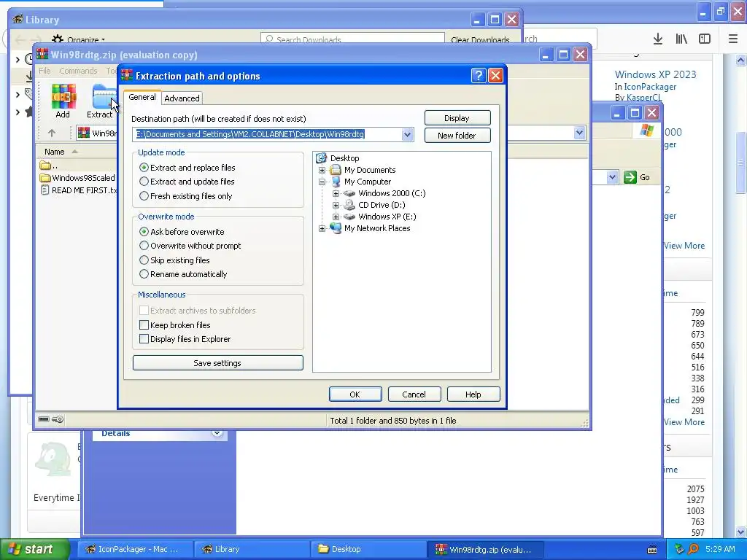The width and height of the screenshot is (747, 560).
Task: Open the Firefox library bookshelf icon
Action: (681, 39)
